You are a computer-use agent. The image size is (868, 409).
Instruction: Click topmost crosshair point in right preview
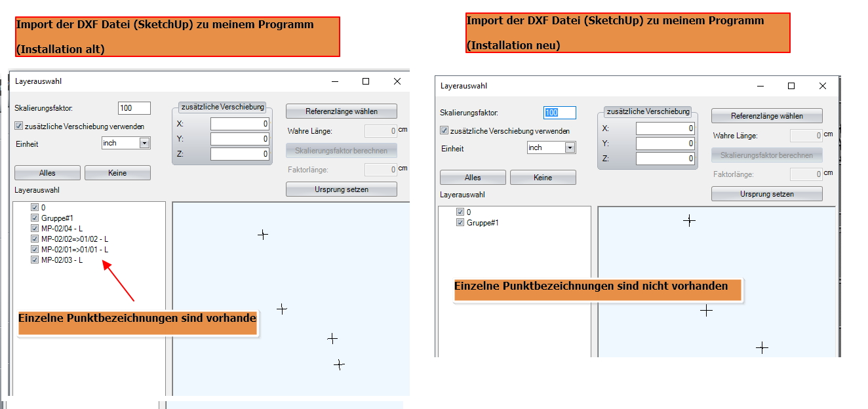pos(689,221)
